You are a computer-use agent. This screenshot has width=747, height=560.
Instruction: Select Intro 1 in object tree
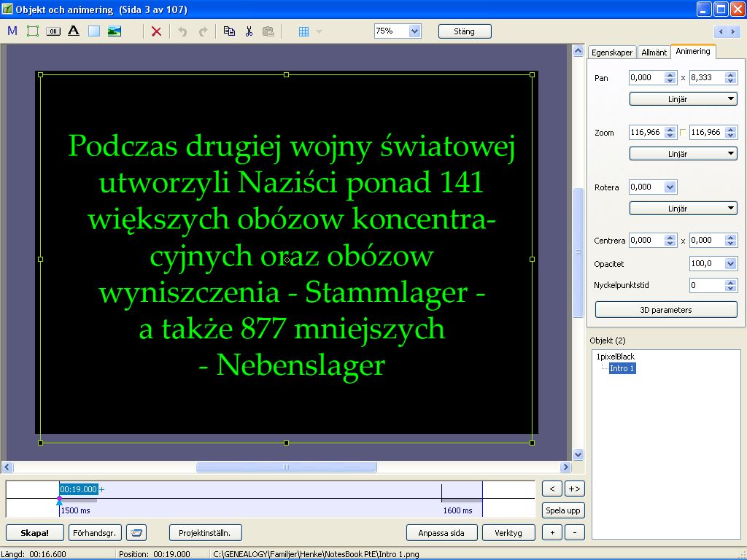tap(622, 368)
